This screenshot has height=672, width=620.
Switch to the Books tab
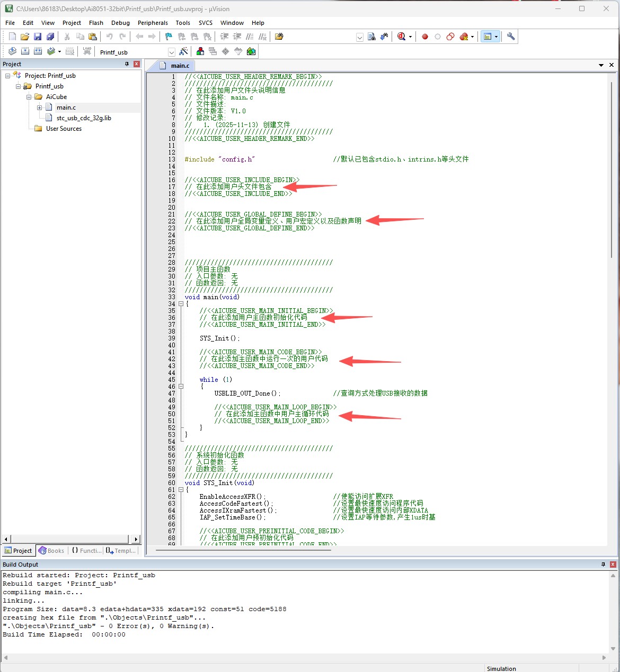tap(51, 551)
